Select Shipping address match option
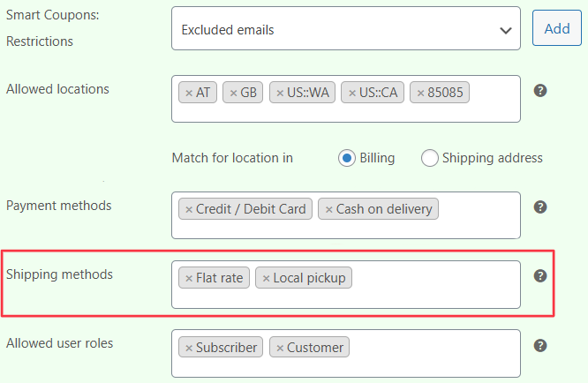The width and height of the screenshot is (588, 383). point(430,158)
